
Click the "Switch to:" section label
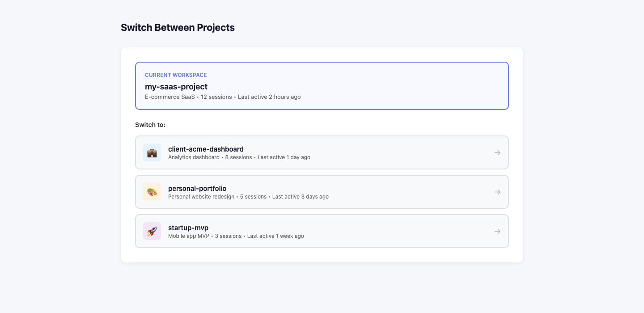pos(150,125)
